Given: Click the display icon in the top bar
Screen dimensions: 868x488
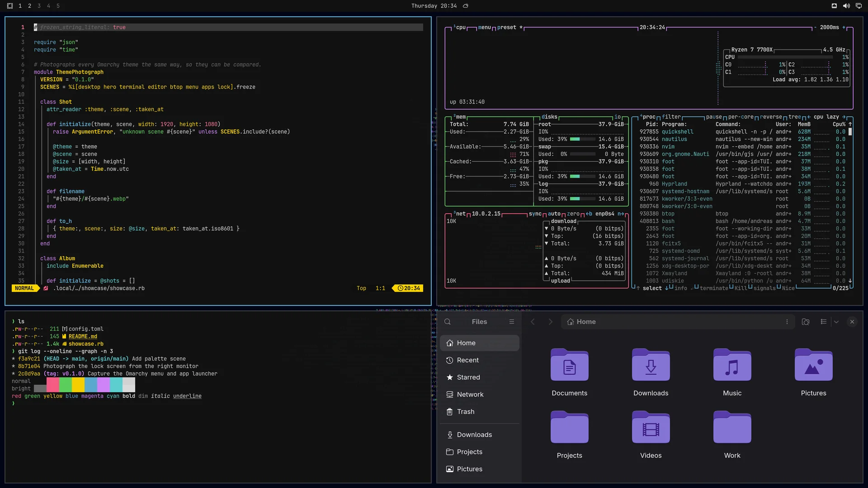Looking at the screenshot, I should (x=859, y=6).
